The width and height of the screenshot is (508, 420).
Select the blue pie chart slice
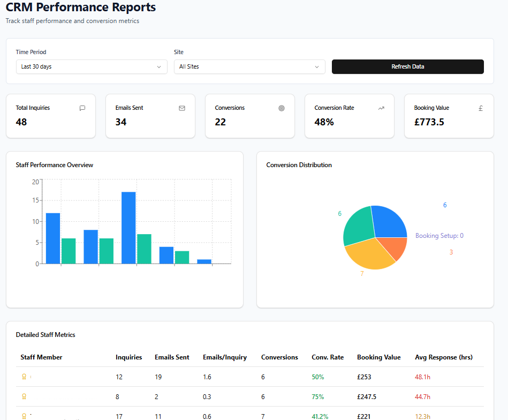389,221
